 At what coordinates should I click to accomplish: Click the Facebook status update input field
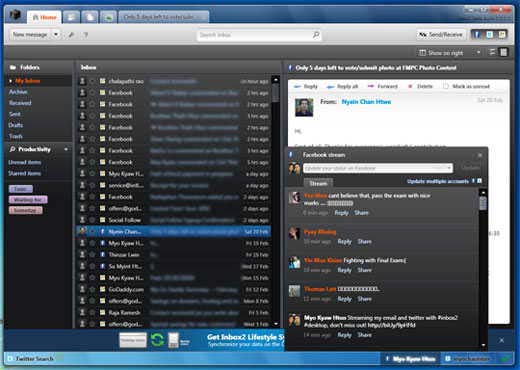(x=378, y=168)
